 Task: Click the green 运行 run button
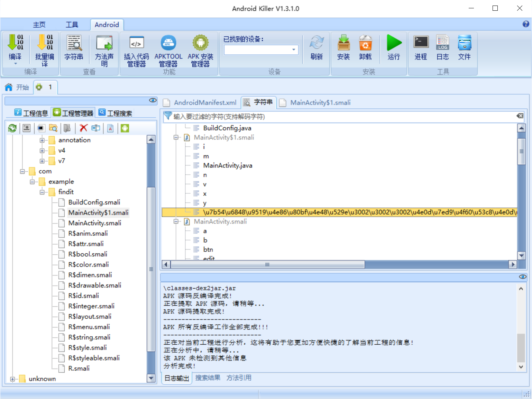click(x=394, y=47)
